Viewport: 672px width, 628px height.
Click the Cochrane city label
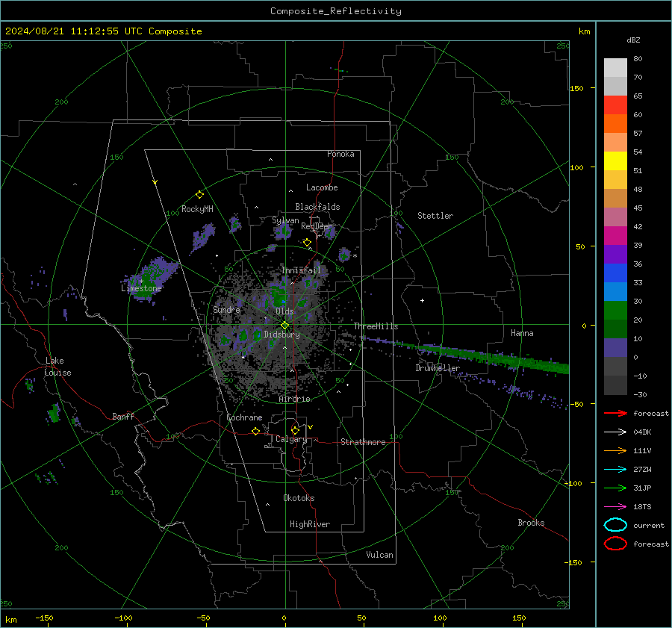pyautogui.click(x=244, y=417)
